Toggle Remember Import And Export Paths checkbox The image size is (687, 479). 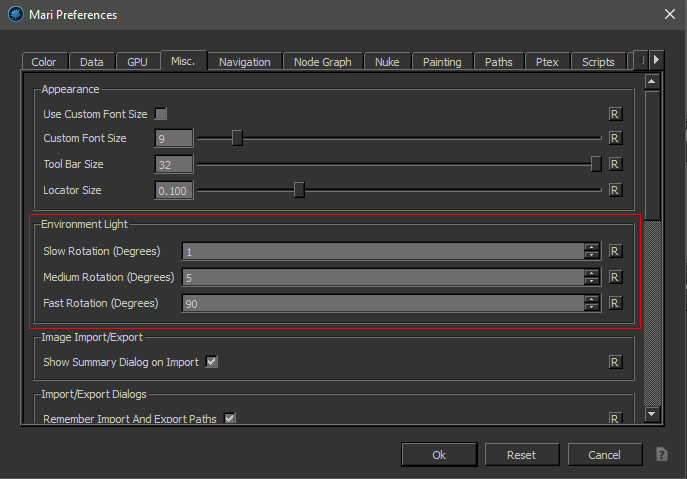(x=230, y=418)
